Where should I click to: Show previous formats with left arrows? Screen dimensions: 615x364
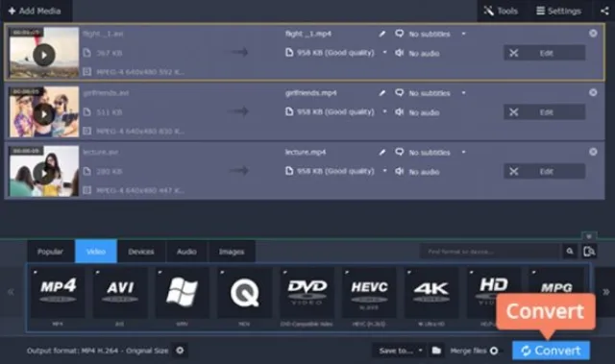click(11, 292)
